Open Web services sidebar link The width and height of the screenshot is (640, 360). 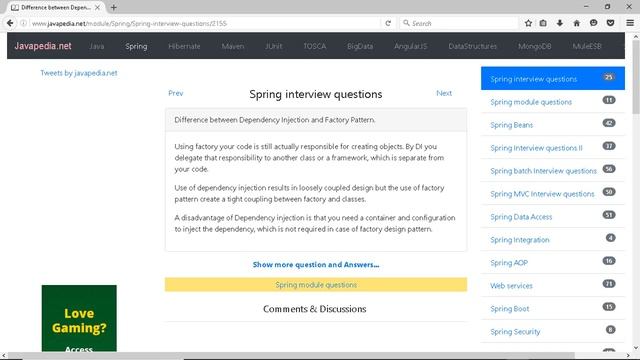tap(511, 286)
